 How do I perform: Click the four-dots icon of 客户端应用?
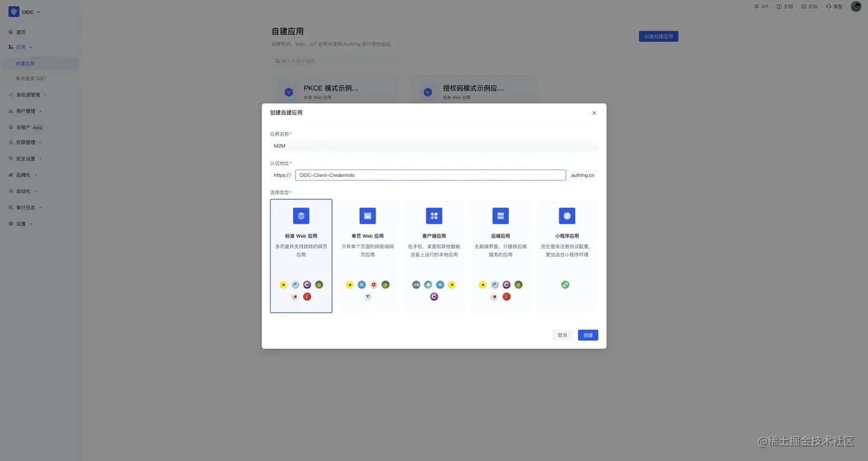[x=434, y=216]
